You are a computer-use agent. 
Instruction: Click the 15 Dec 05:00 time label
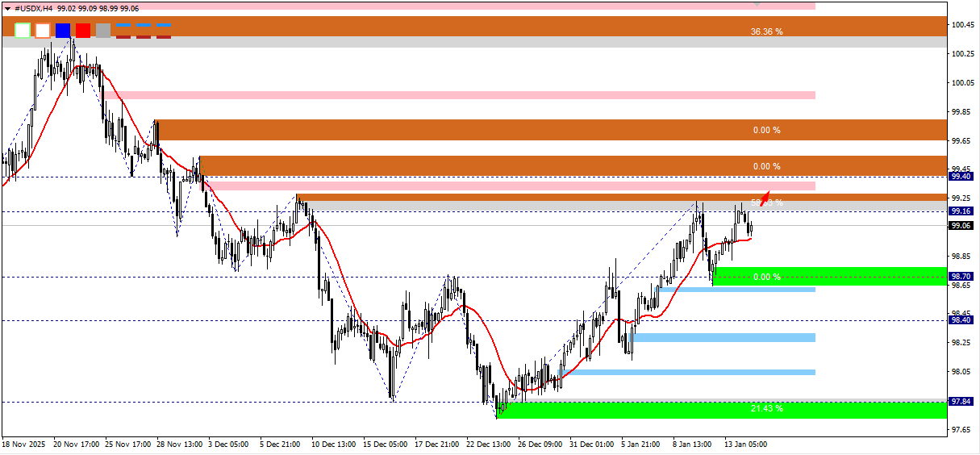pos(386,444)
